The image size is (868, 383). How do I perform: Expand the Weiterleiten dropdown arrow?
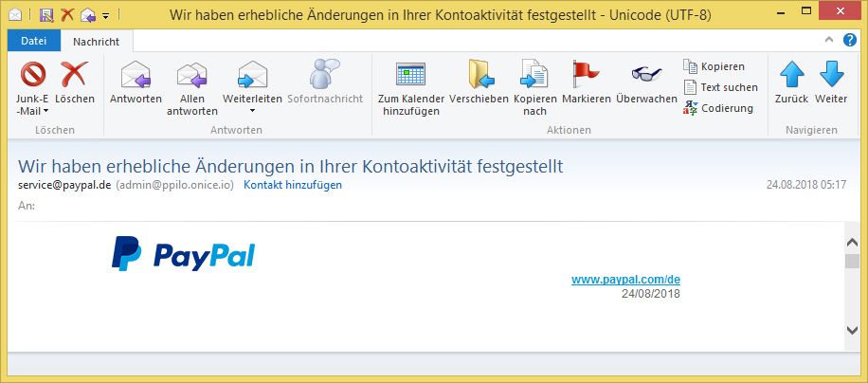click(x=252, y=111)
